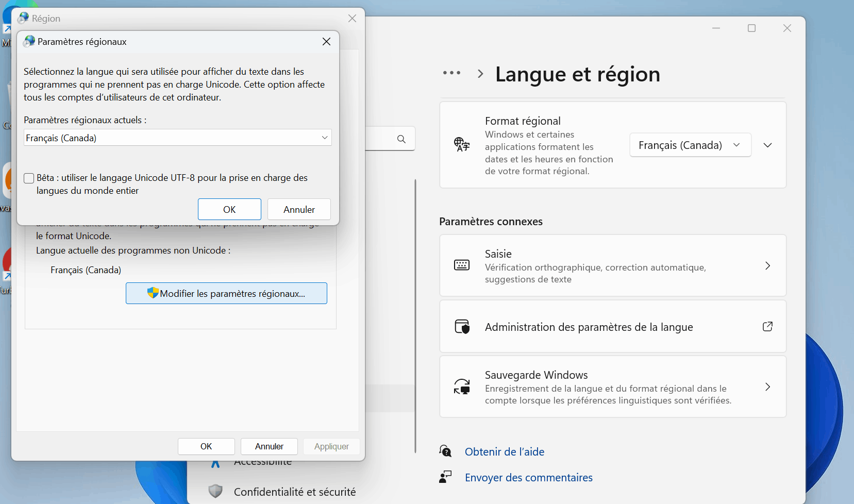Click the Settings search magnifier icon
The height and width of the screenshot is (504, 854).
coord(401,139)
